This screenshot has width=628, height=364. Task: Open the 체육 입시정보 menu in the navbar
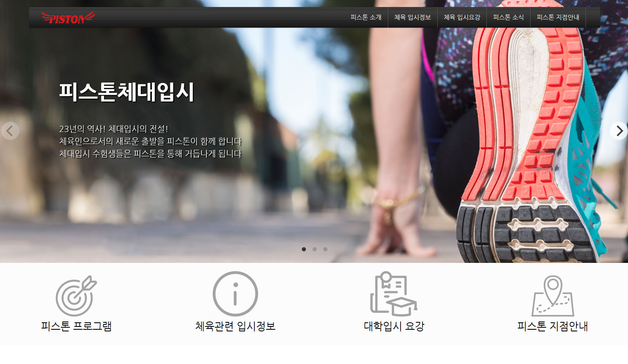(x=412, y=17)
